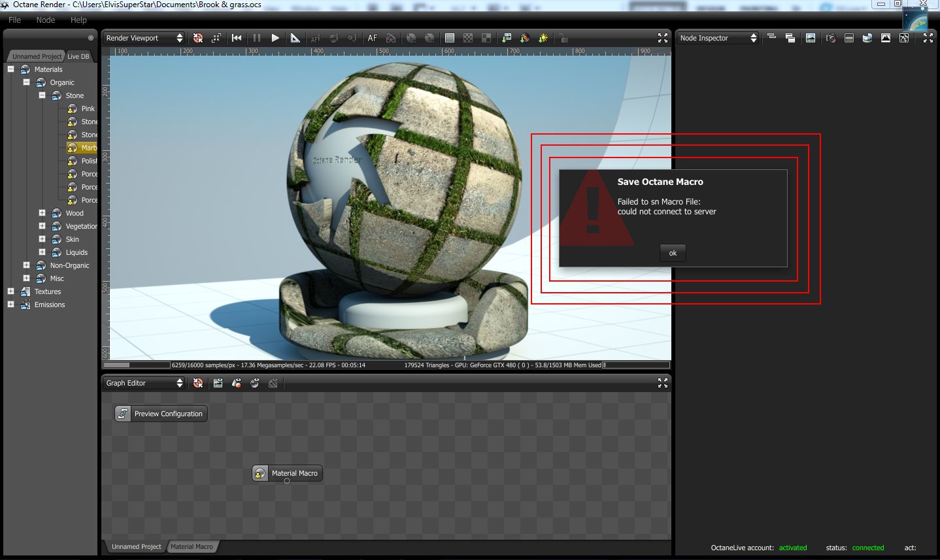Open the Graph Editor panel type dropdown
The width and height of the screenshot is (940, 560).
point(144,383)
